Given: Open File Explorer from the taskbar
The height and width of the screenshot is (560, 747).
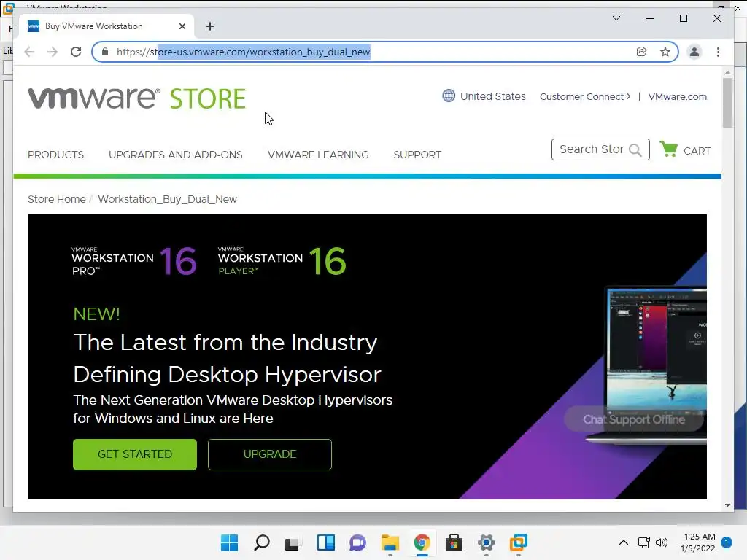Looking at the screenshot, I should pos(390,542).
